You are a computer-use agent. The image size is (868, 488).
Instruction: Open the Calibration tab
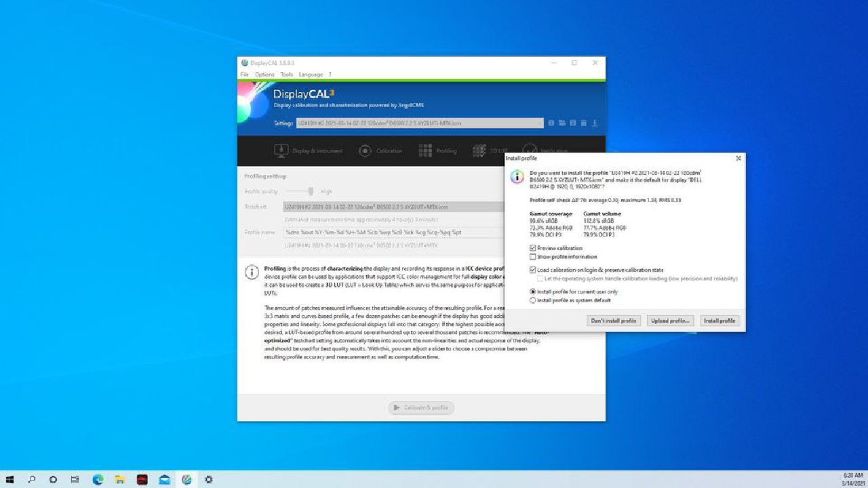click(x=380, y=150)
